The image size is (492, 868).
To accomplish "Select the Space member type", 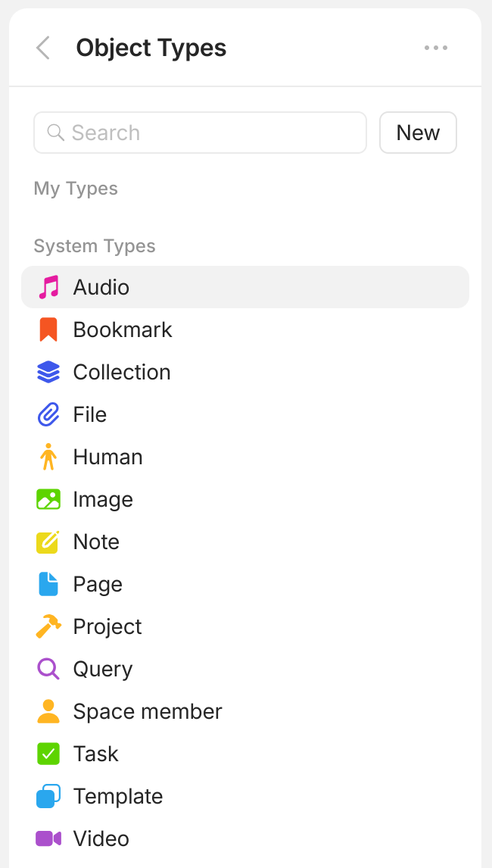I will [x=148, y=712].
